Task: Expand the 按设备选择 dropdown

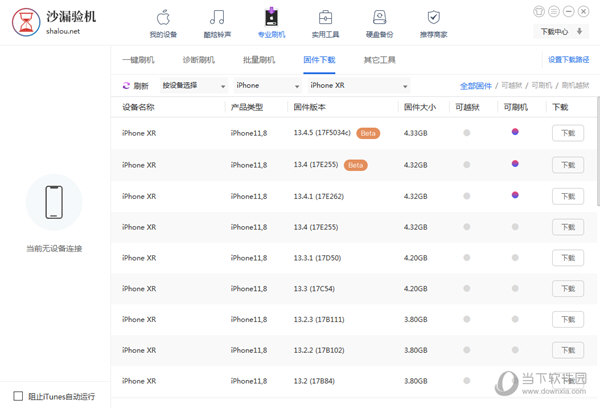Action: tap(193, 86)
